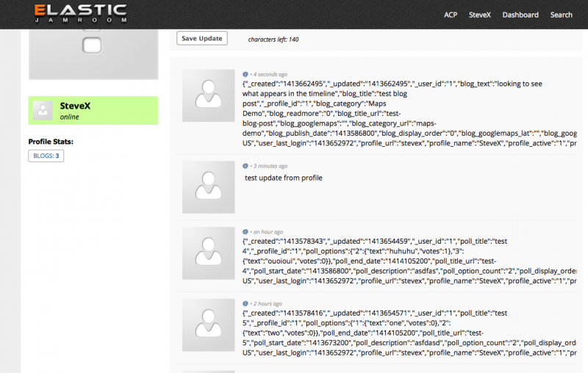This screenshot has width=588, height=373.
Task: Click the "4 seconds ago" timestamp
Action: (270, 74)
